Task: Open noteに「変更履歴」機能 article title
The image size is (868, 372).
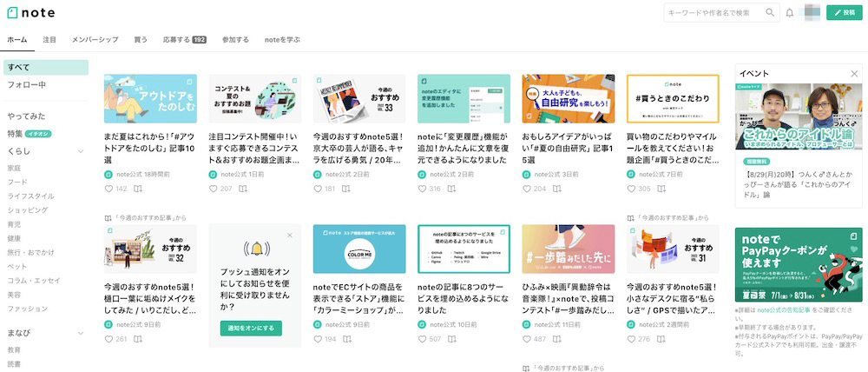Action: [463, 148]
